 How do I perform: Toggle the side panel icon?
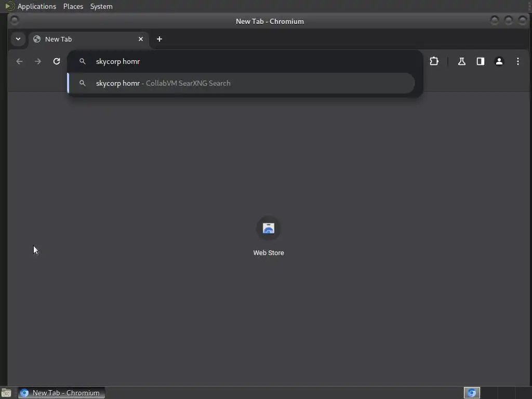point(481,61)
